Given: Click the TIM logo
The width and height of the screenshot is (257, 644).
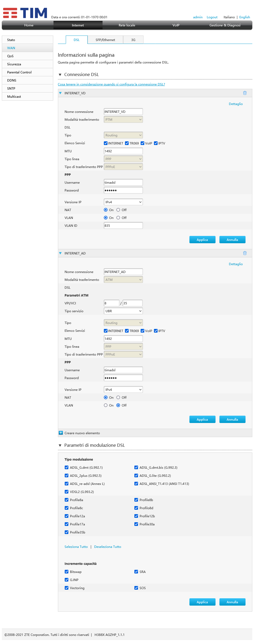Looking at the screenshot, I should click(x=25, y=13).
